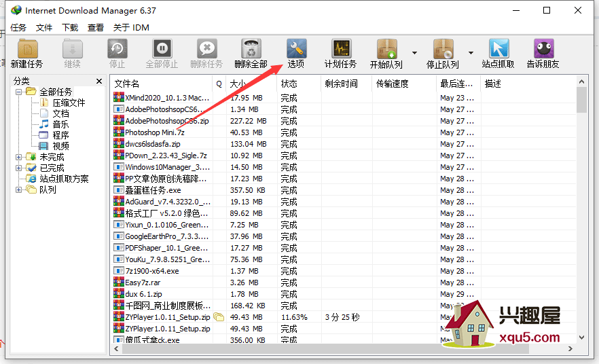
Task: Click the 新建任务 toolbar icon
Action: pyautogui.click(x=27, y=49)
